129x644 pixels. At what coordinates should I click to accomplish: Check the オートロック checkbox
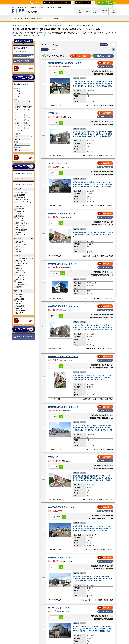15,277
